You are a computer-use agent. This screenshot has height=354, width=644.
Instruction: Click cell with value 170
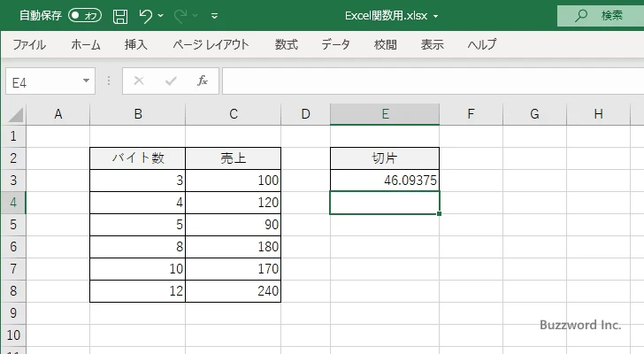[234, 269]
